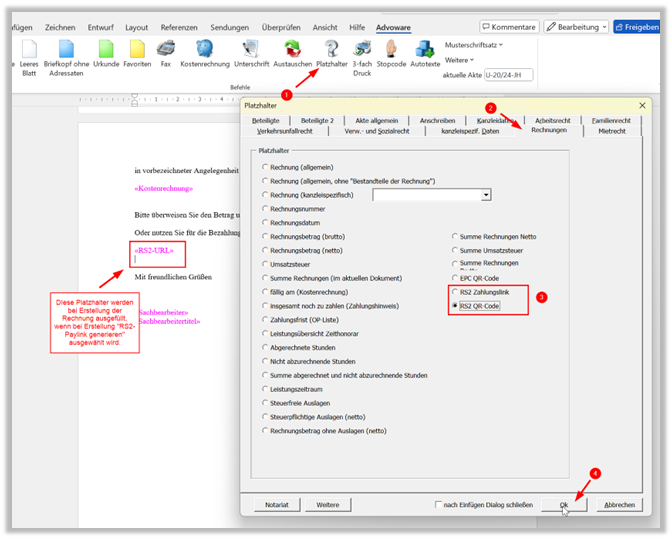672x540 pixels.
Task: Open the kanzleispezifisch combo box dropdown
Action: [x=486, y=195]
